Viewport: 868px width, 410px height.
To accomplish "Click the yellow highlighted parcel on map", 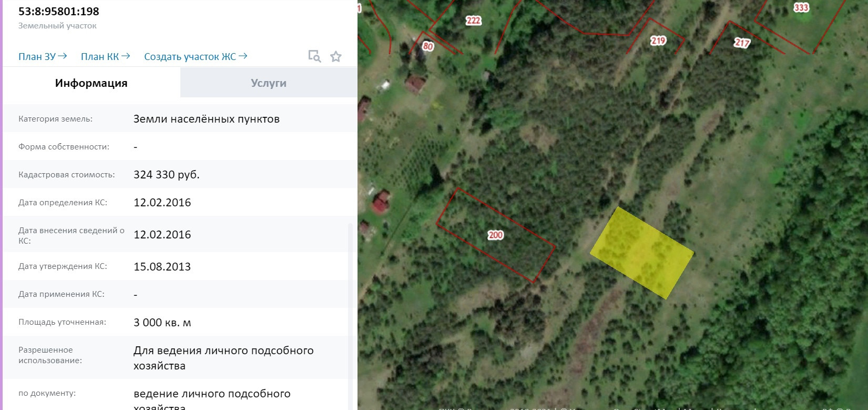I will click(642, 253).
